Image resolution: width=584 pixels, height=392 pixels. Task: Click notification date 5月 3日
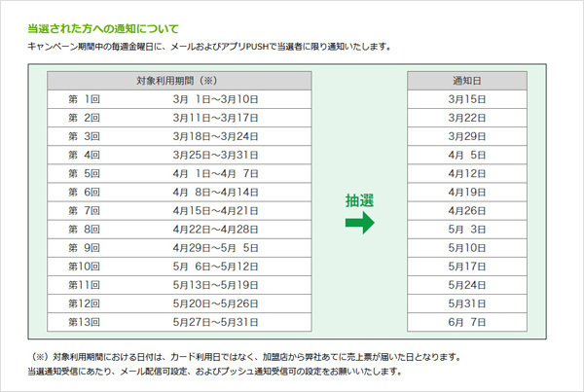[467, 230]
